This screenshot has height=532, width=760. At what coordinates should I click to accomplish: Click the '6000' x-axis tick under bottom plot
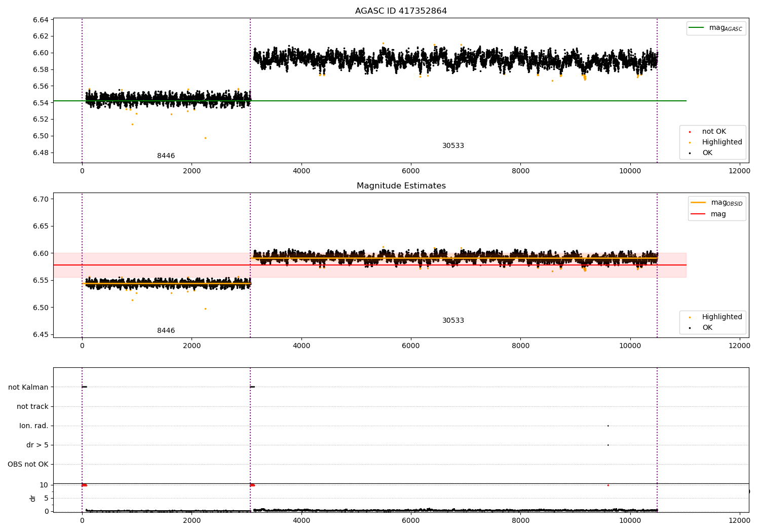coord(411,520)
